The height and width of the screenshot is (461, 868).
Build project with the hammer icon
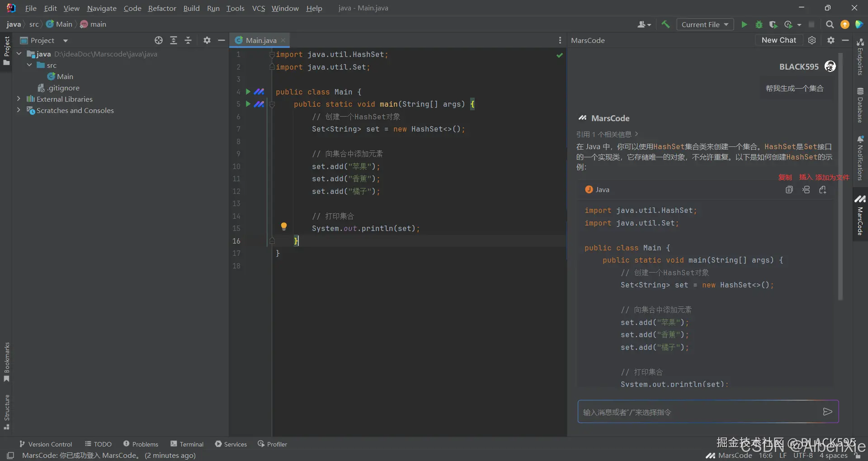(x=665, y=24)
